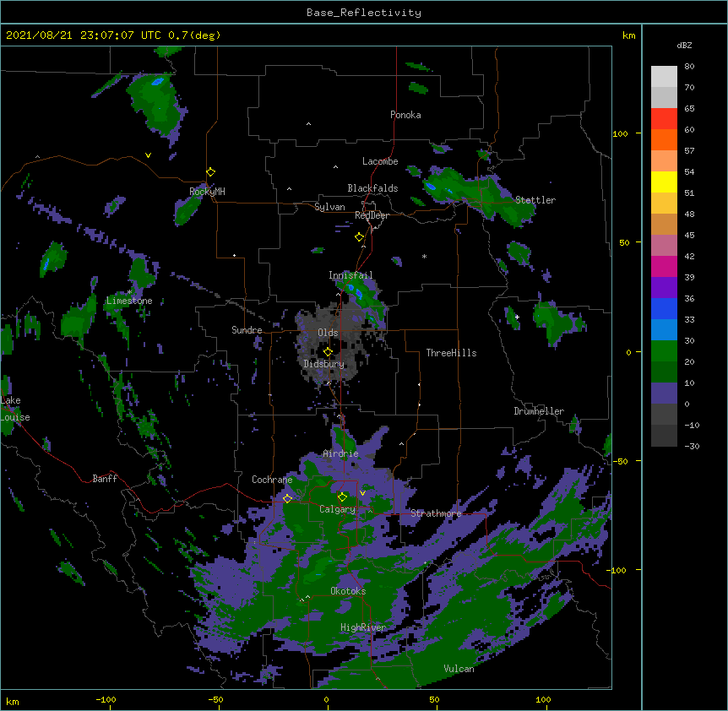
Task: Select the magenta 42-39 dBZ legend swatch
Action: coord(664,266)
